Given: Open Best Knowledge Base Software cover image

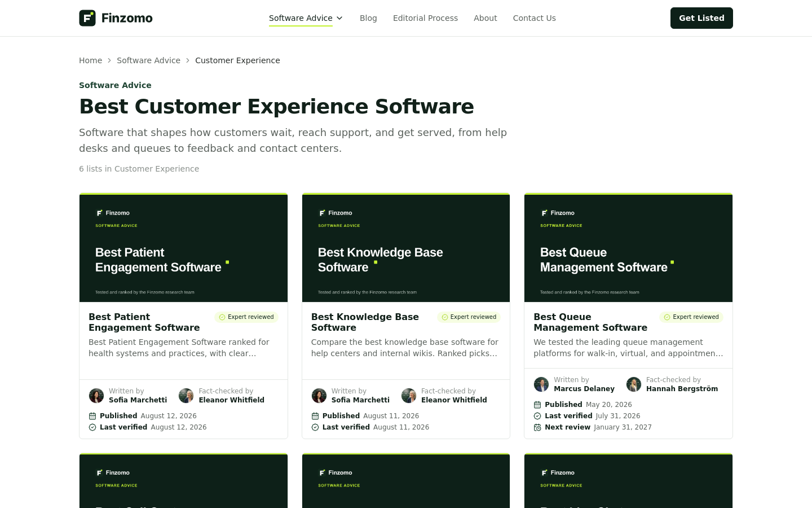Looking at the screenshot, I should (406, 248).
